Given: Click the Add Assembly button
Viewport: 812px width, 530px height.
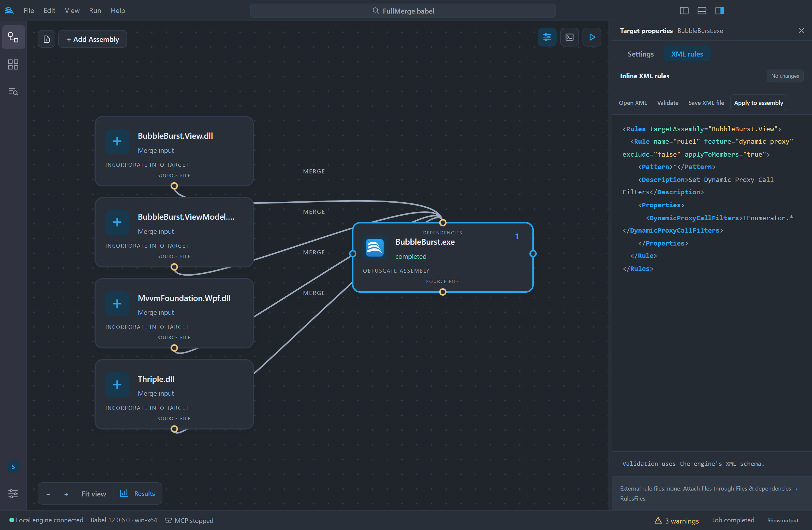Looking at the screenshot, I should click(93, 39).
